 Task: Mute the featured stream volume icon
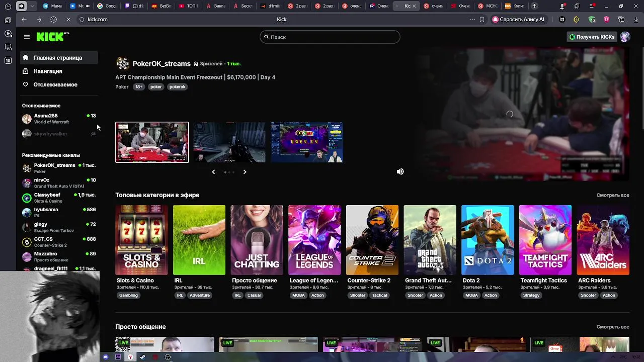pos(400,171)
